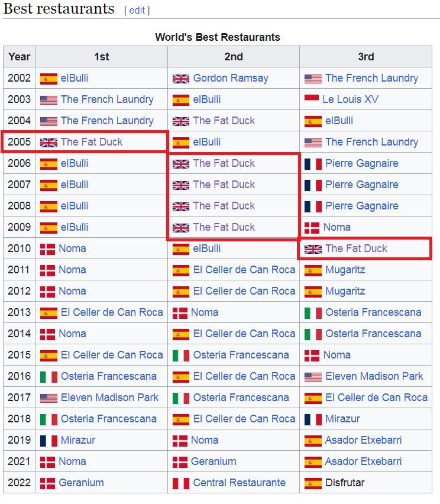Click the Denmark flag next to 2021 Geranium

pos(180,462)
